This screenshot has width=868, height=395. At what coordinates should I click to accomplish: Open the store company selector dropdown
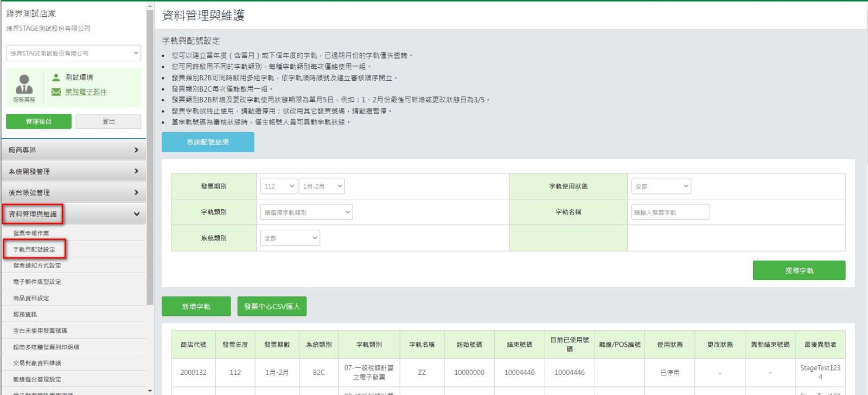73,53
